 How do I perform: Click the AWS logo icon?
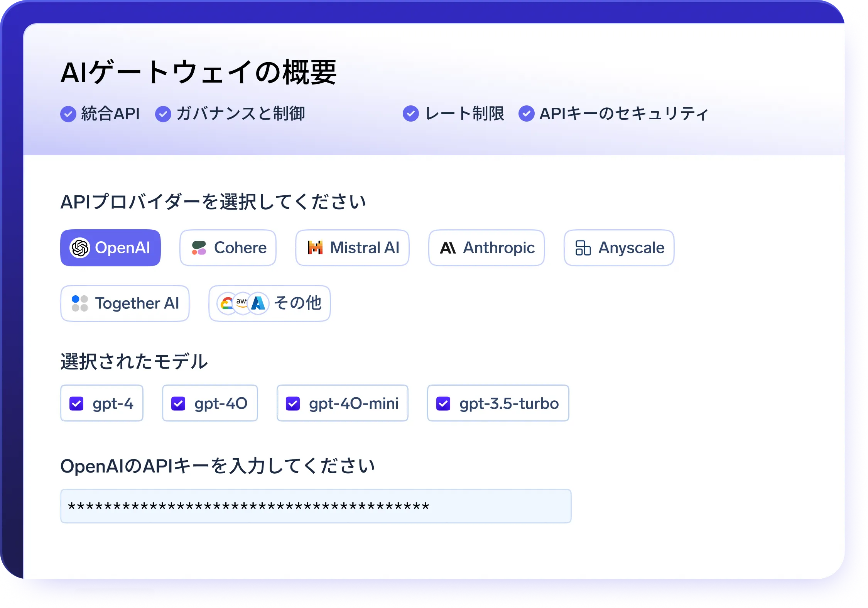click(x=242, y=303)
